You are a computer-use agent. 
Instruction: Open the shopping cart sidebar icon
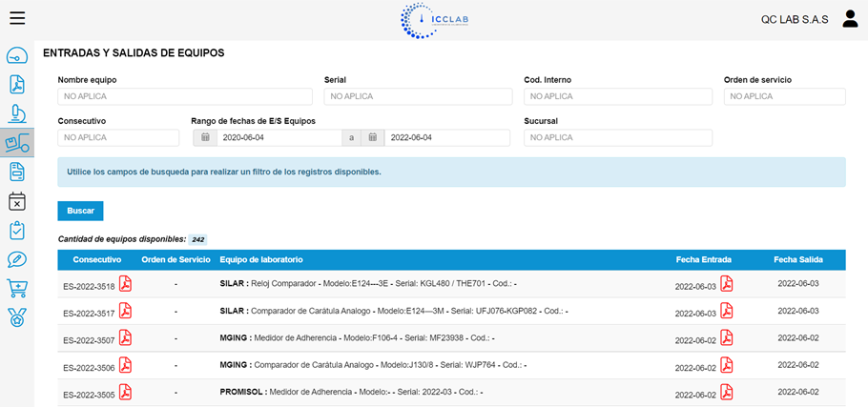(x=17, y=288)
